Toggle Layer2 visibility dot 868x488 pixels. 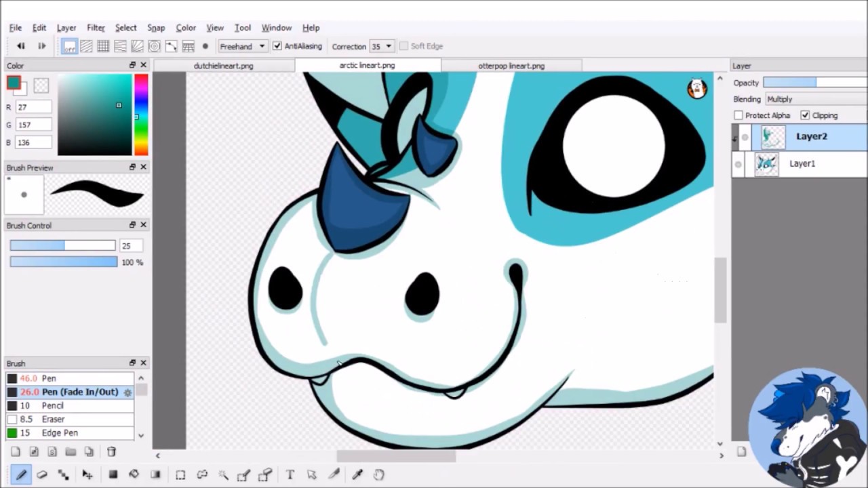click(x=745, y=138)
